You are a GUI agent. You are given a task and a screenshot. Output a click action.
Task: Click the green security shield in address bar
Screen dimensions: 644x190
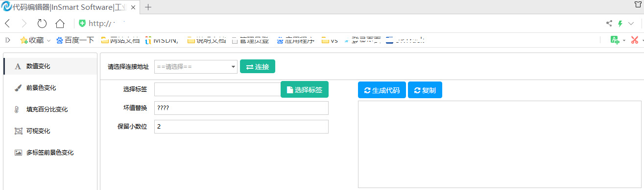point(82,23)
